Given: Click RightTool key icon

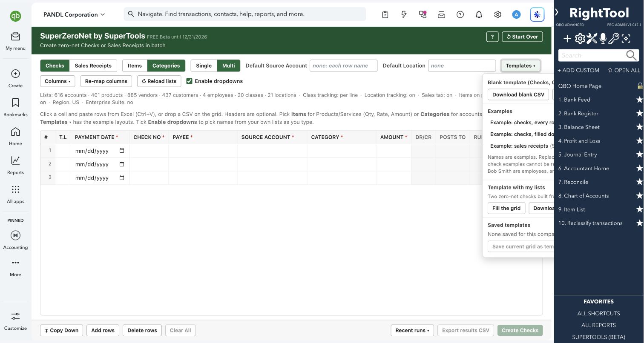Looking at the screenshot, I should point(614,39).
